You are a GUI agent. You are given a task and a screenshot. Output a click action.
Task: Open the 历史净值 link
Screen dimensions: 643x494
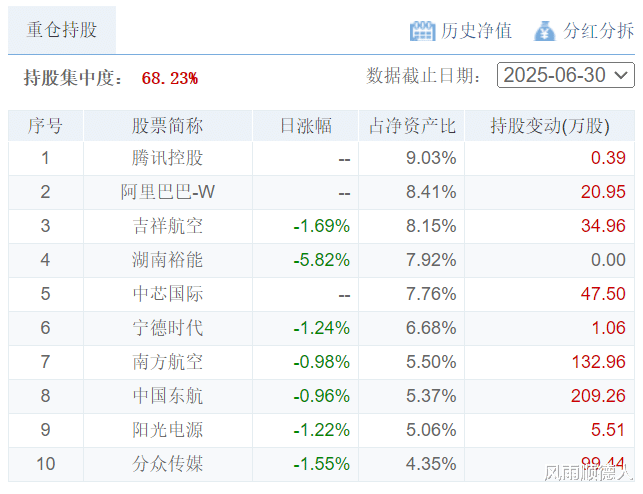[x=476, y=31]
